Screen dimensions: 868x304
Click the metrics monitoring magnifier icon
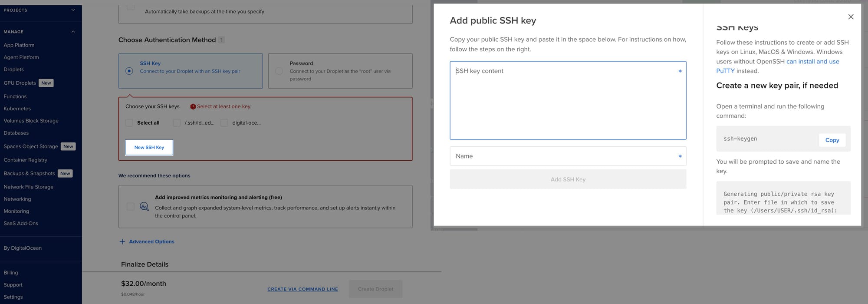(x=144, y=206)
